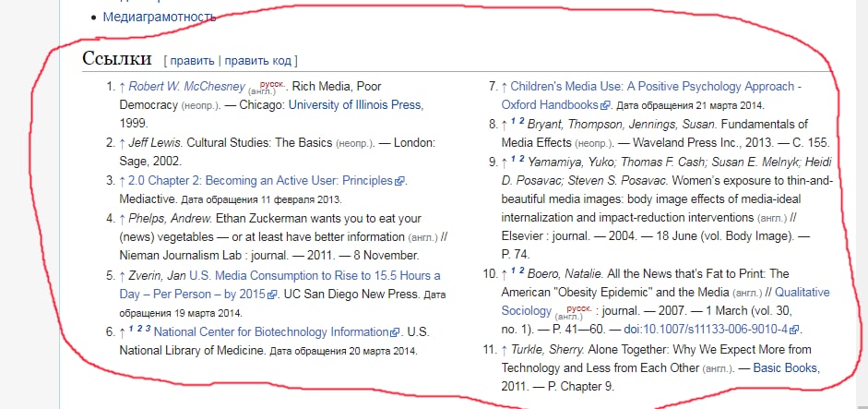Click the up arrow before Phelps, Andrew
868x409 pixels.
pyautogui.click(x=123, y=219)
